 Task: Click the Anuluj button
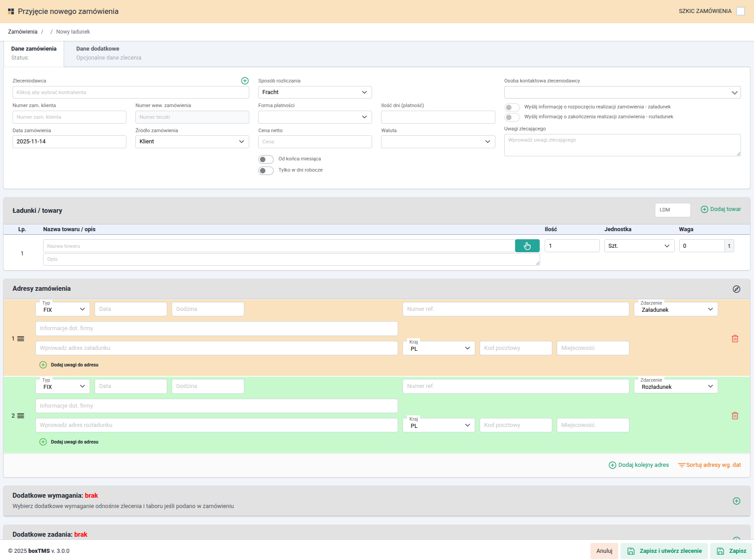click(x=604, y=551)
